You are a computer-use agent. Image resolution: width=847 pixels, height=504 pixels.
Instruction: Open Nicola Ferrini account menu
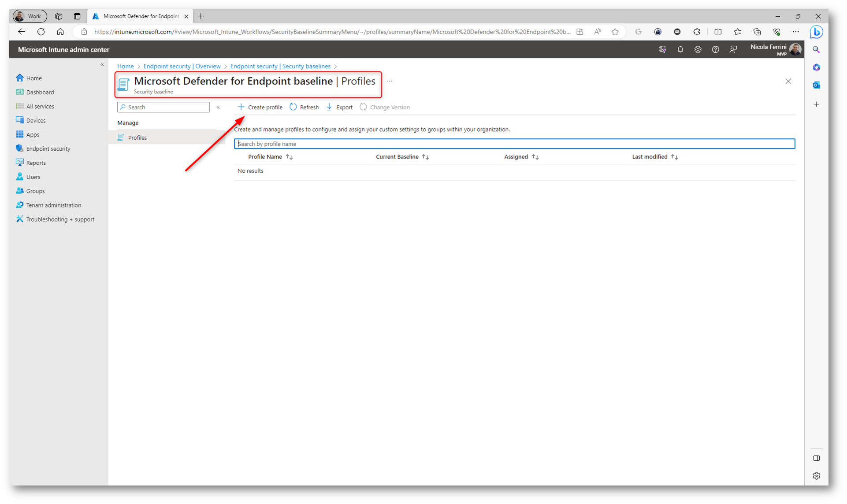[x=775, y=49]
